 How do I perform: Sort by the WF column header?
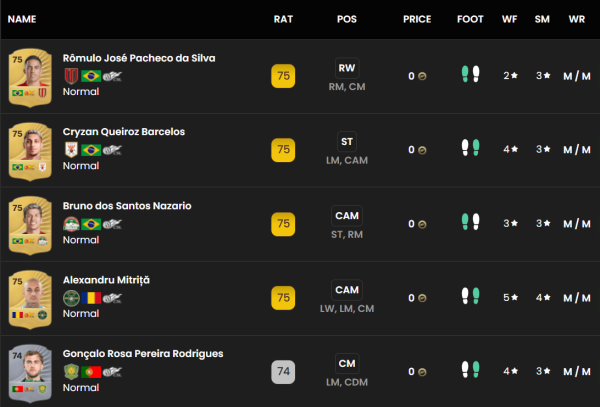tap(509, 19)
